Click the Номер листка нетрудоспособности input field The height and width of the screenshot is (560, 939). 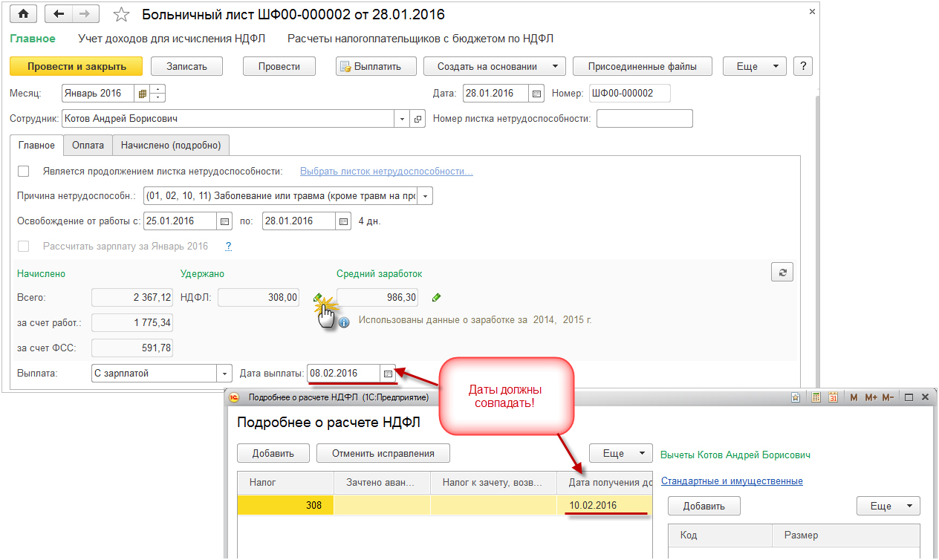[x=644, y=119]
